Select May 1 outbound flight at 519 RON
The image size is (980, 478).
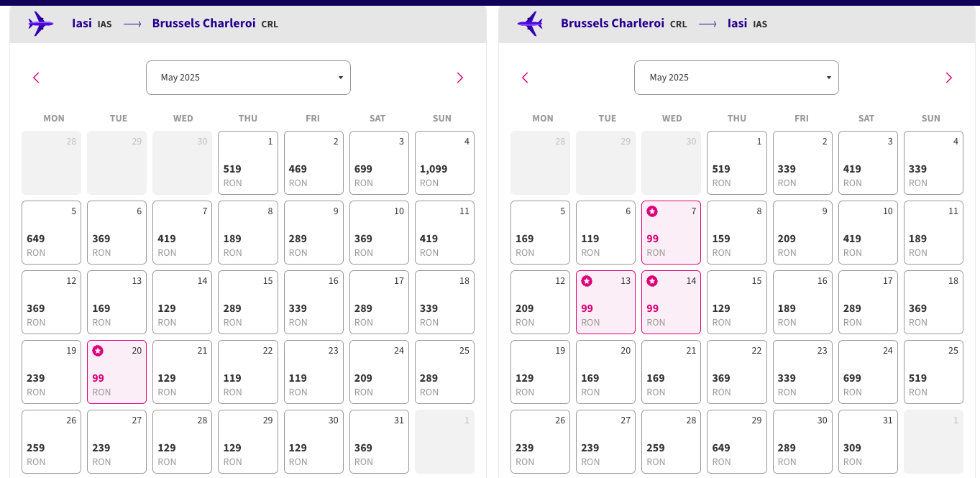click(x=247, y=163)
